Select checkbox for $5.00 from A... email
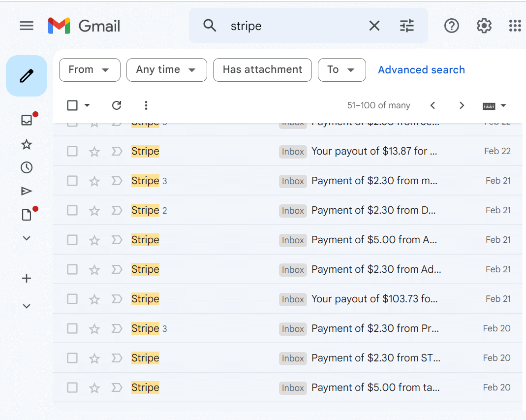Viewport: 526px width, 420px height. [72, 240]
